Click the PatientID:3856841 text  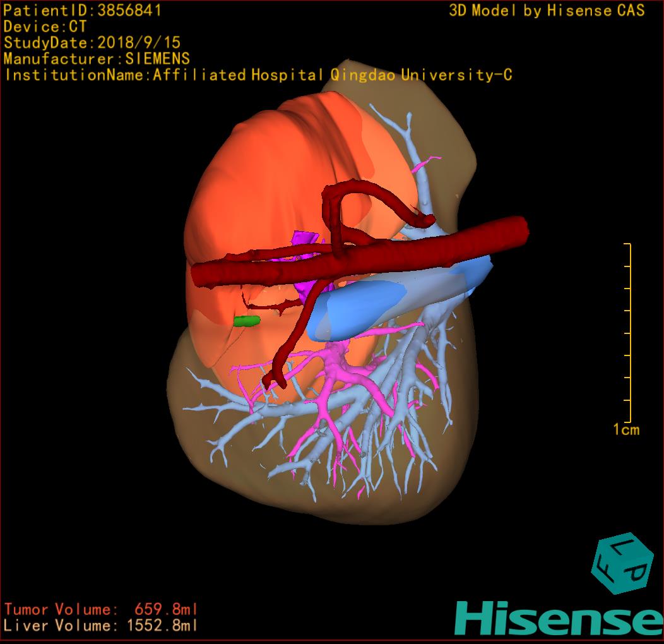pos(83,10)
